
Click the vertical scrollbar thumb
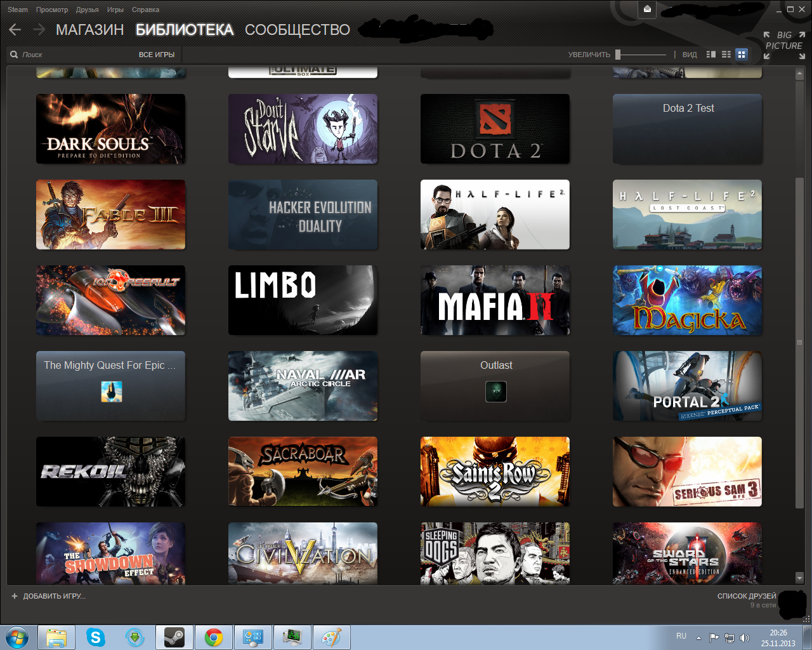pyautogui.click(x=799, y=343)
